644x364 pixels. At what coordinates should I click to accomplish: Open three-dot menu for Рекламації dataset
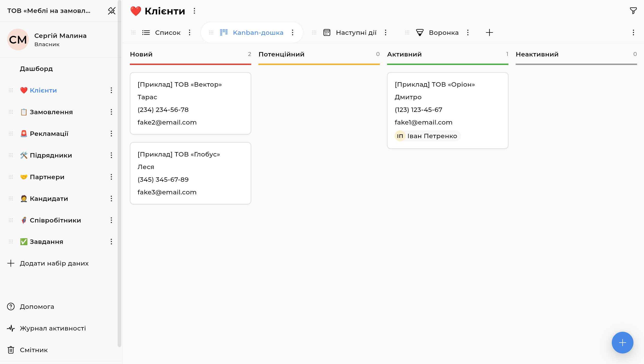click(x=111, y=134)
